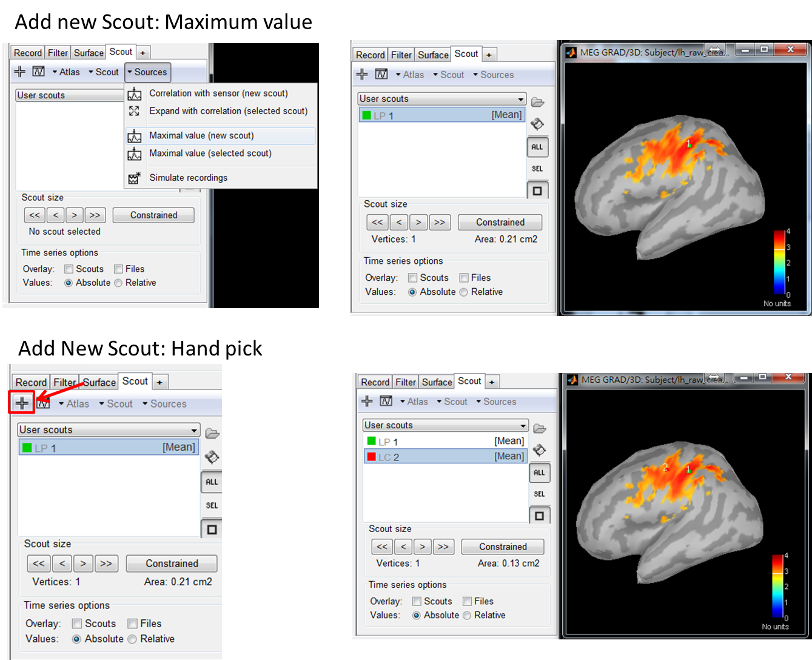Click the '>' button in the 'No scout selected' panel
The height and width of the screenshot is (660, 812).
[x=74, y=215]
